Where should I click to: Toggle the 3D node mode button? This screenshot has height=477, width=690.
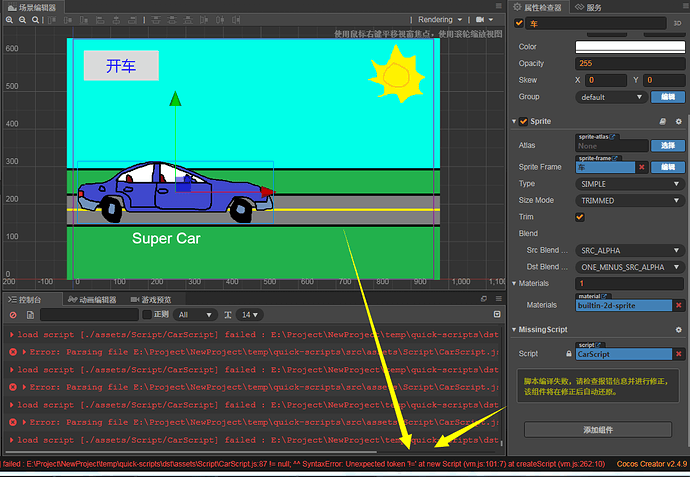tap(677, 23)
